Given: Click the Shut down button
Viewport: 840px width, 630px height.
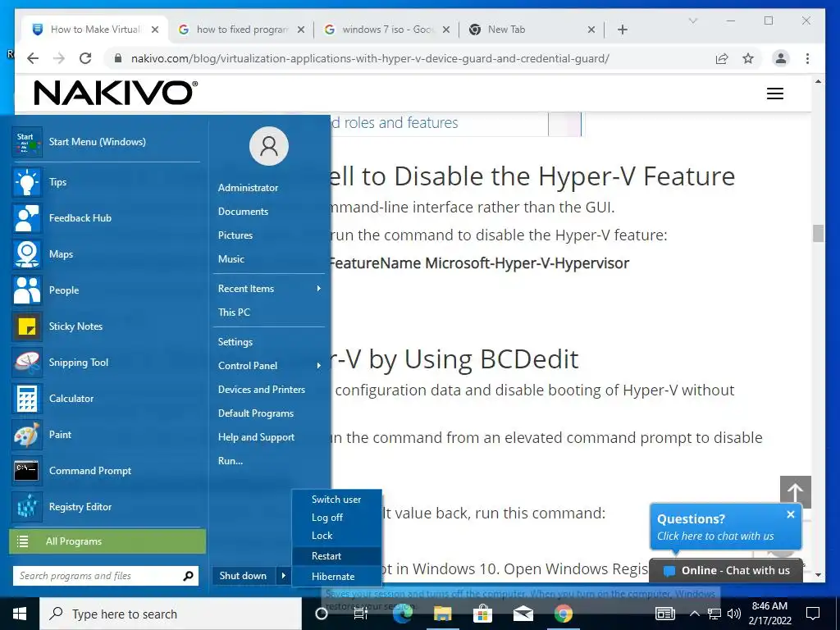Looking at the screenshot, I should pyautogui.click(x=243, y=576).
